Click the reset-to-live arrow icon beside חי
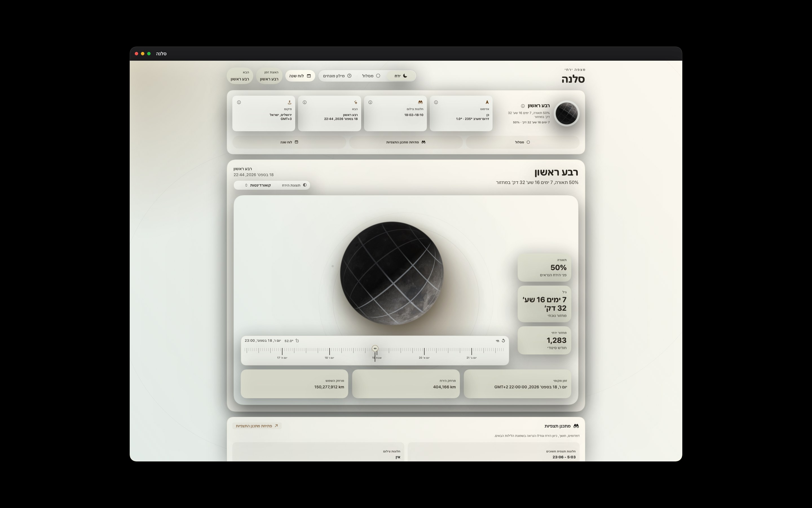812x508 pixels. pos(503,341)
